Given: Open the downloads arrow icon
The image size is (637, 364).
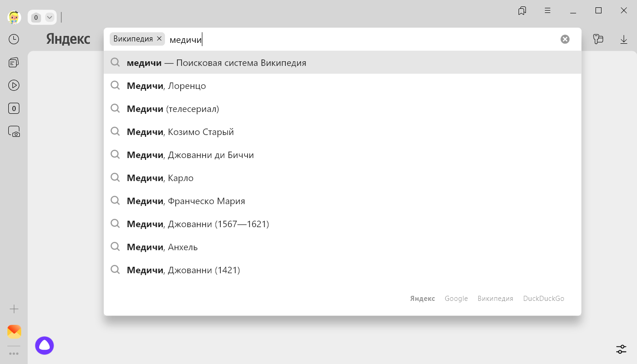Looking at the screenshot, I should tap(624, 40).
